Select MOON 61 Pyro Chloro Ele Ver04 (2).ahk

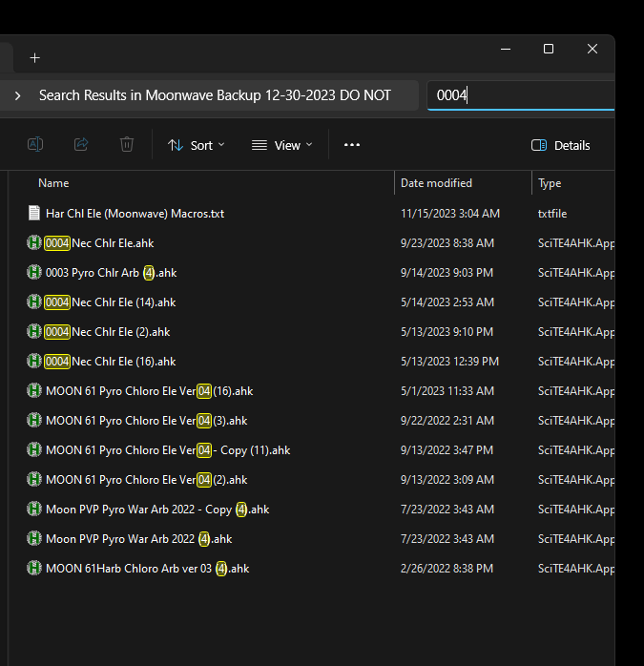146,480
